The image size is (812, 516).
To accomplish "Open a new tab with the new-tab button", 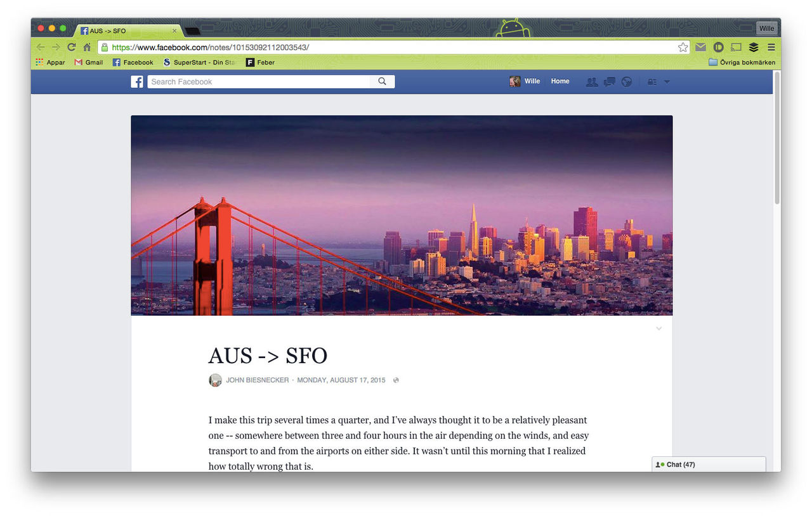I will (x=192, y=31).
